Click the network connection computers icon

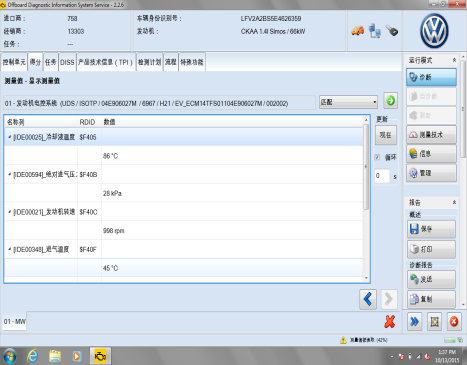(x=375, y=30)
